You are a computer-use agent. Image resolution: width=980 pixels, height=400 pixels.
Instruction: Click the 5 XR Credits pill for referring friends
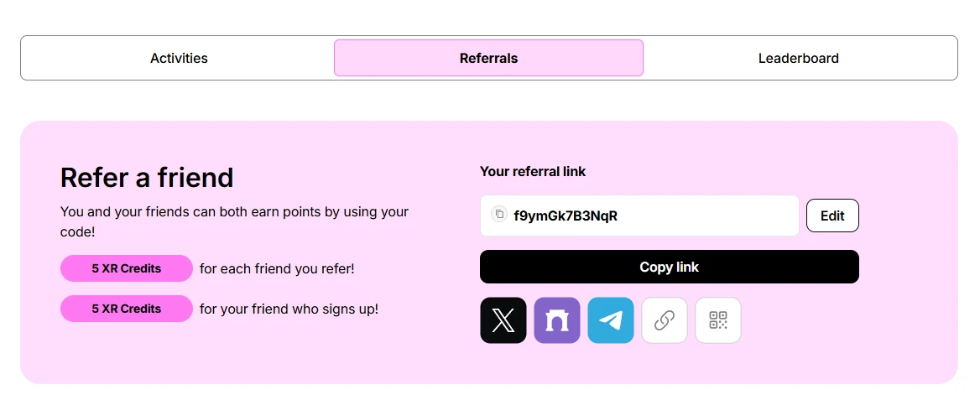tap(127, 268)
